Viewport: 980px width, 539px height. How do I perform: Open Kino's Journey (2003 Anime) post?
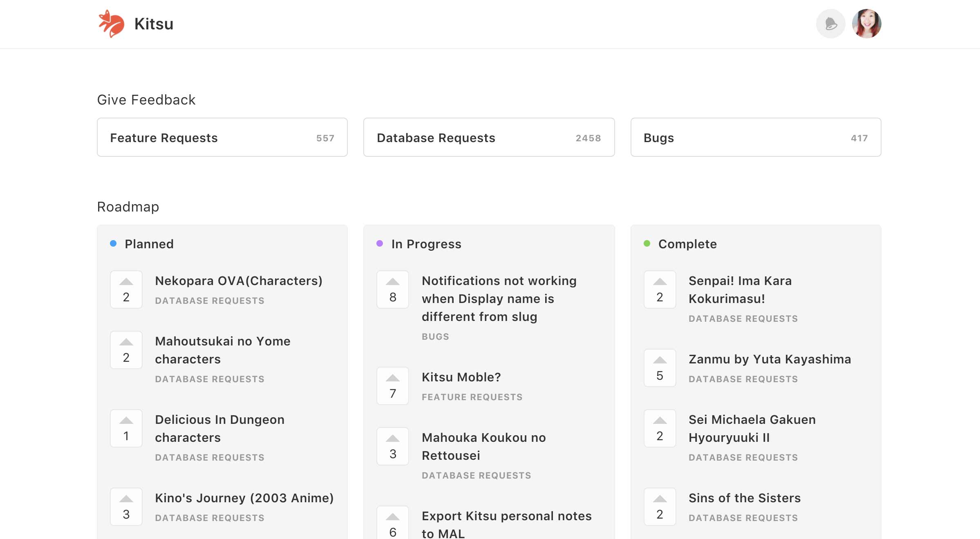[244, 498]
